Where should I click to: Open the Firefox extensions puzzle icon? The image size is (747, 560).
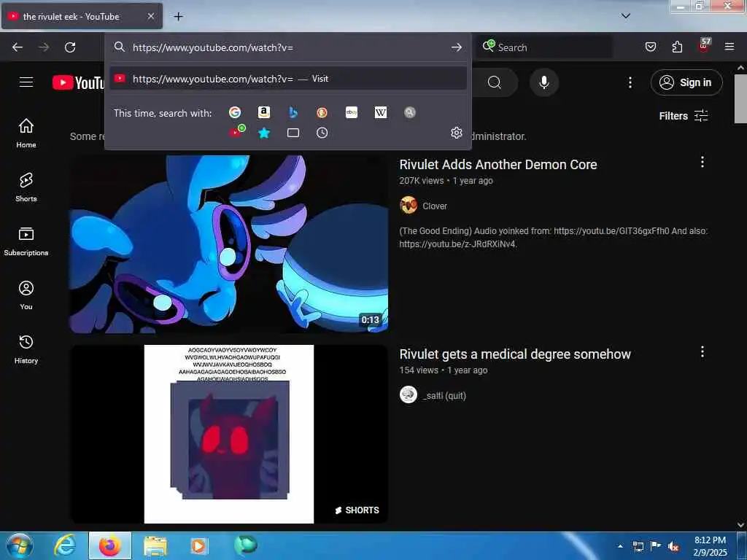pyautogui.click(x=677, y=47)
